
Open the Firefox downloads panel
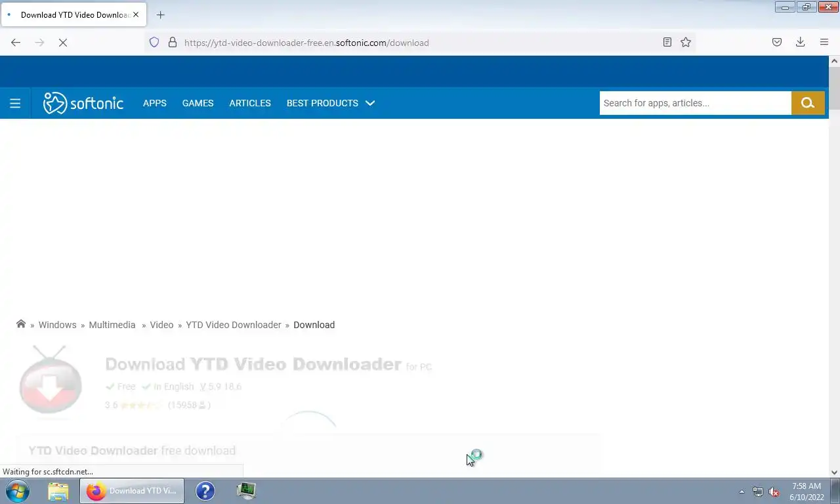coord(801,43)
